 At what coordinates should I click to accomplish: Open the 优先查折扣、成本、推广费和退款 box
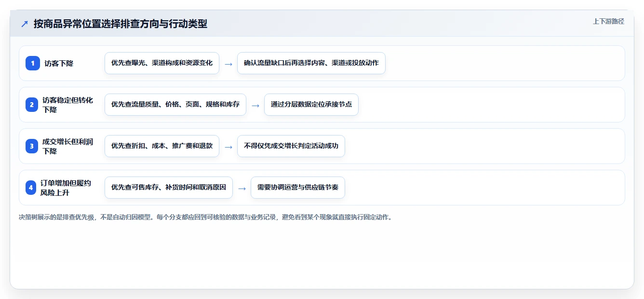click(162, 146)
